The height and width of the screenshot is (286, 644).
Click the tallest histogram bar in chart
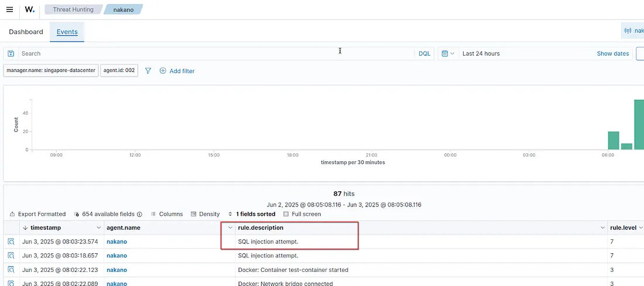[x=639, y=125]
